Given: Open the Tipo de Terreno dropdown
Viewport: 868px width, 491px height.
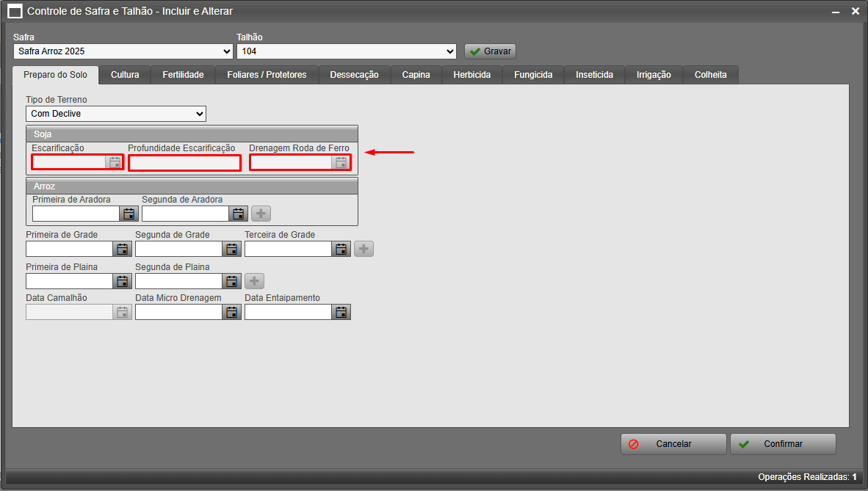Looking at the screenshot, I should pos(116,114).
